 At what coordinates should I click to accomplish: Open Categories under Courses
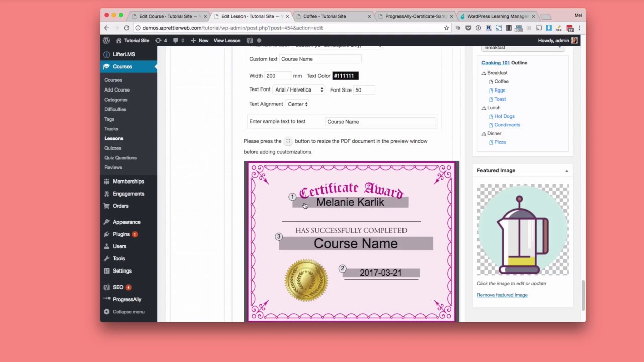116,100
